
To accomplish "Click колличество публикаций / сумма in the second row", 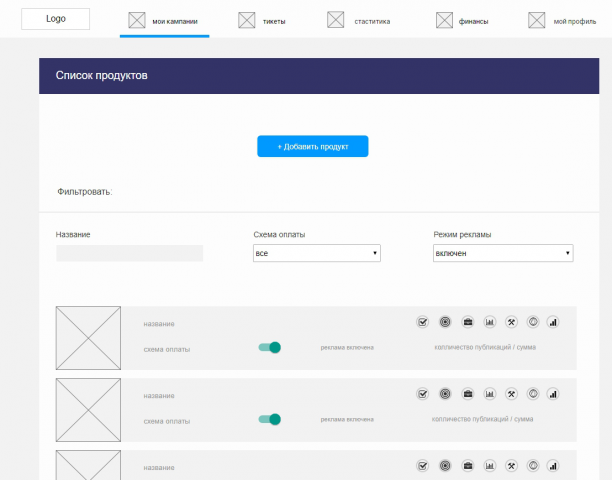I will coord(482,419).
